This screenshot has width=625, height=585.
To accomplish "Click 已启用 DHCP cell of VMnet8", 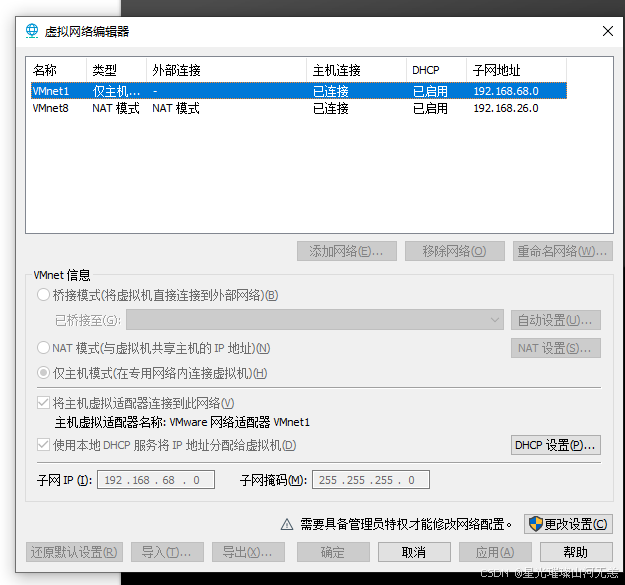I will pos(430,108).
